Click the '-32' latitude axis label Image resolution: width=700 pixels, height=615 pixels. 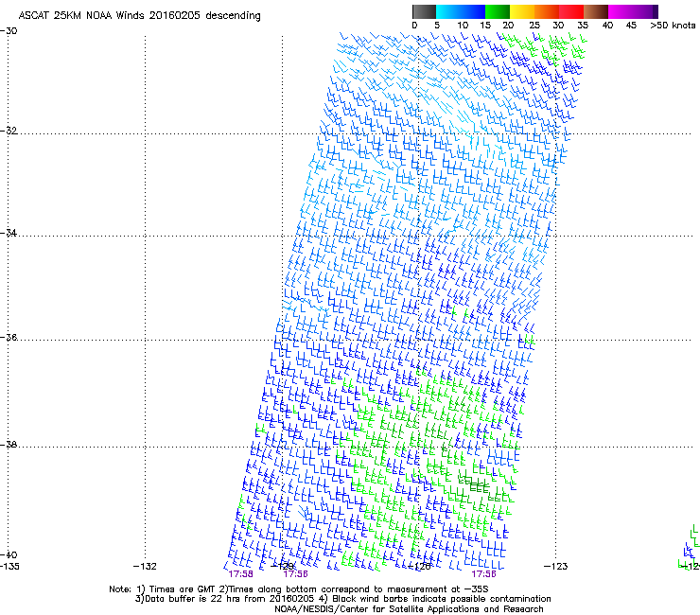(x=9, y=131)
